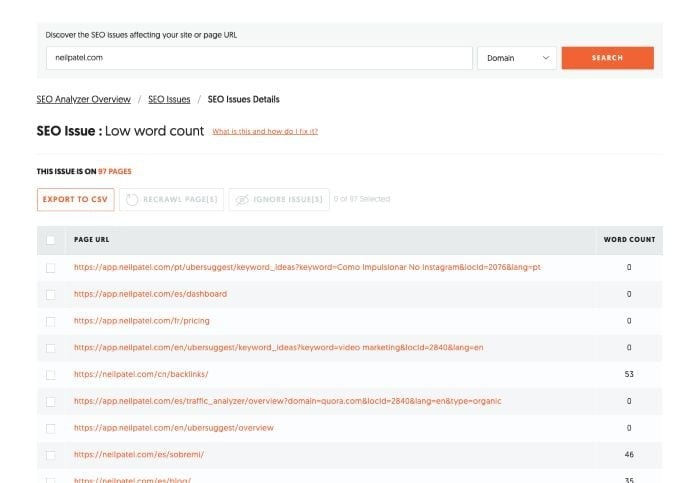
Task: Open the Como Impulsionar No Instagram URL link
Action: 307,267
